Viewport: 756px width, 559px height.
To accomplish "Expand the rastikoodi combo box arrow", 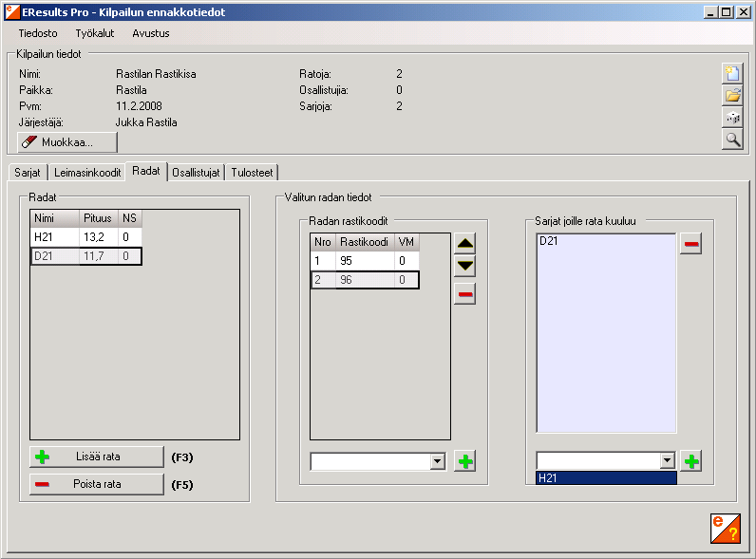I will pyautogui.click(x=437, y=461).
